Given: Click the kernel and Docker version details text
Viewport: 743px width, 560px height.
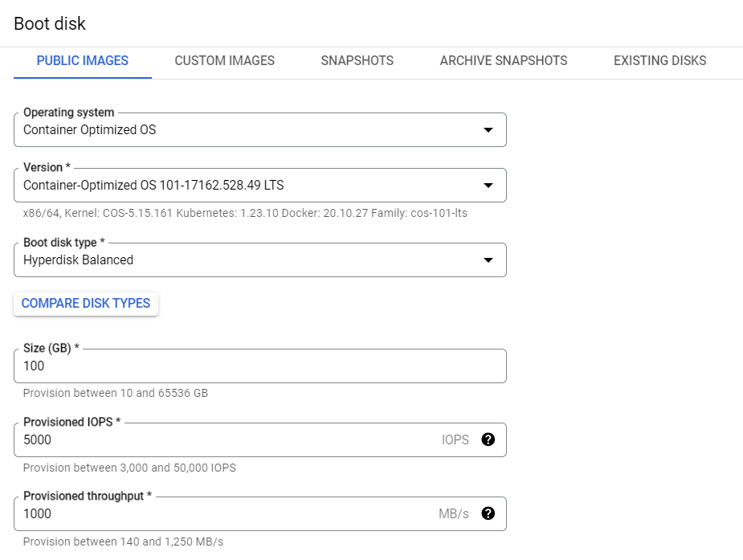Looking at the screenshot, I should pyautogui.click(x=245, y=213).
